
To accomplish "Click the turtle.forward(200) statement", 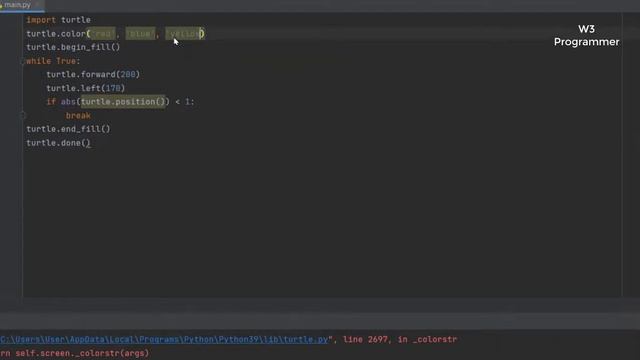I will point(93,75).
